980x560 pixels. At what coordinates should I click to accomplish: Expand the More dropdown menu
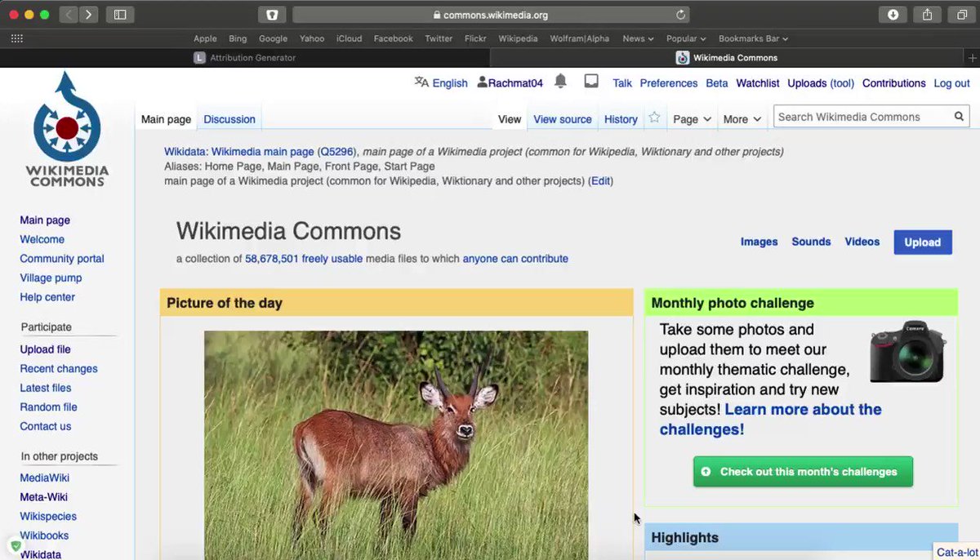click(x=742, y=119)
